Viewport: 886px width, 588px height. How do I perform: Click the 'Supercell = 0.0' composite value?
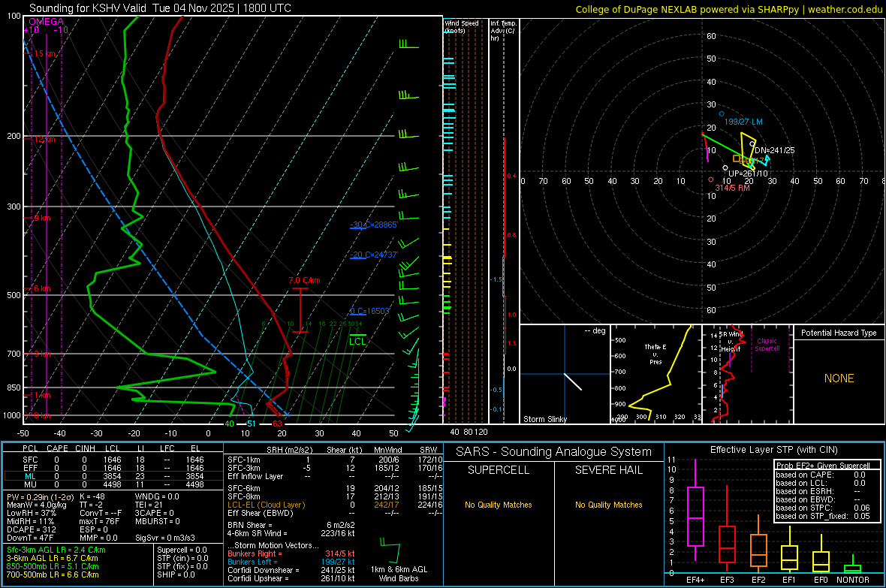coord(182,550)
